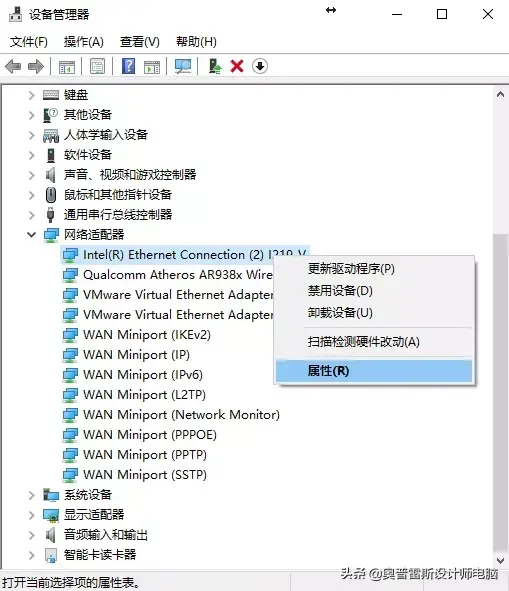Image resolution: width=509 pixels, height=591 pixels.
Task: Click the keyboard icon beside 键盘
Action: pos(51,95)
